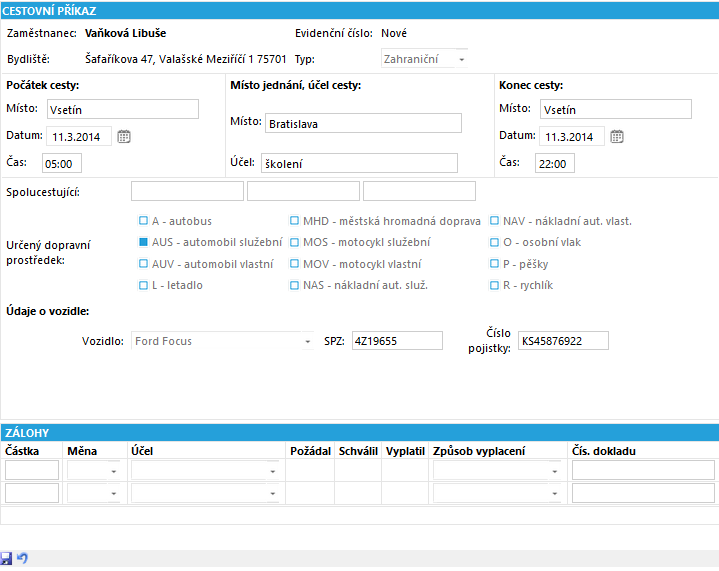
Task: Open the Vozidlo Ford Focus dropdown
Action: (308, 341)
